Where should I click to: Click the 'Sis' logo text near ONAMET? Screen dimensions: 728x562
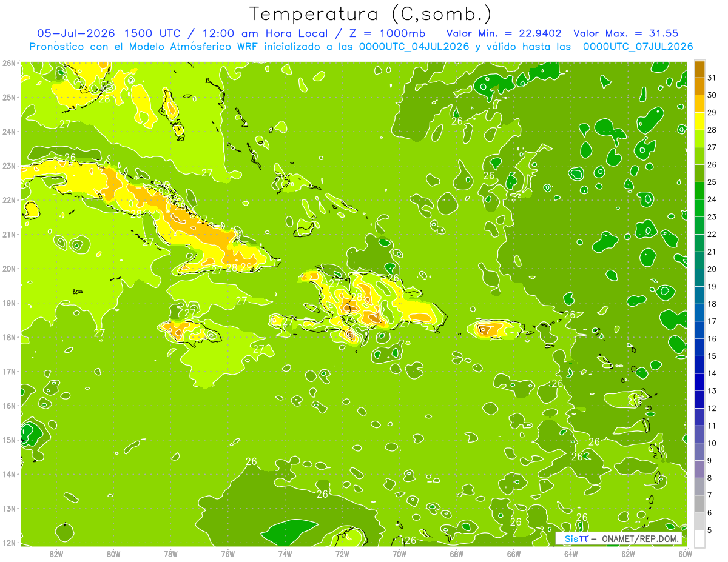coord(571,538)
